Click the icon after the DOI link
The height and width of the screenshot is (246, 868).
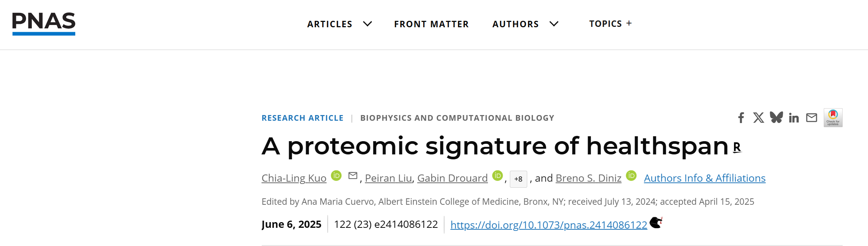(x=656, y=223)
